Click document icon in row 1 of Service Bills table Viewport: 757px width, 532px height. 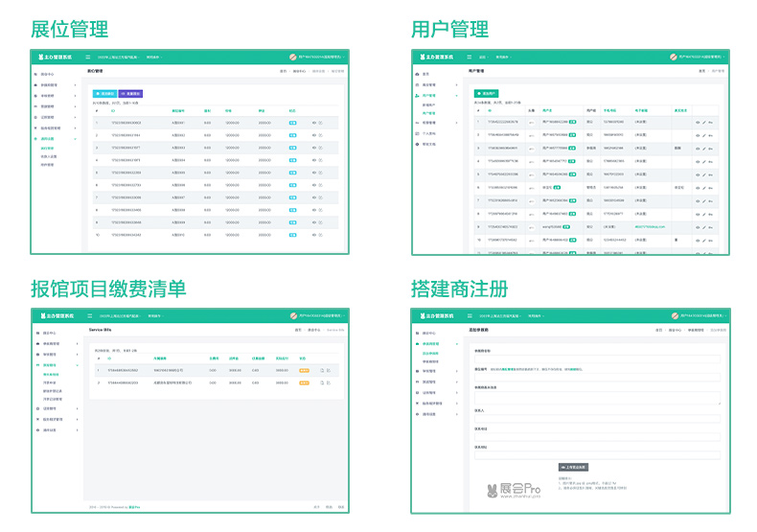click(x=322, y=370)
